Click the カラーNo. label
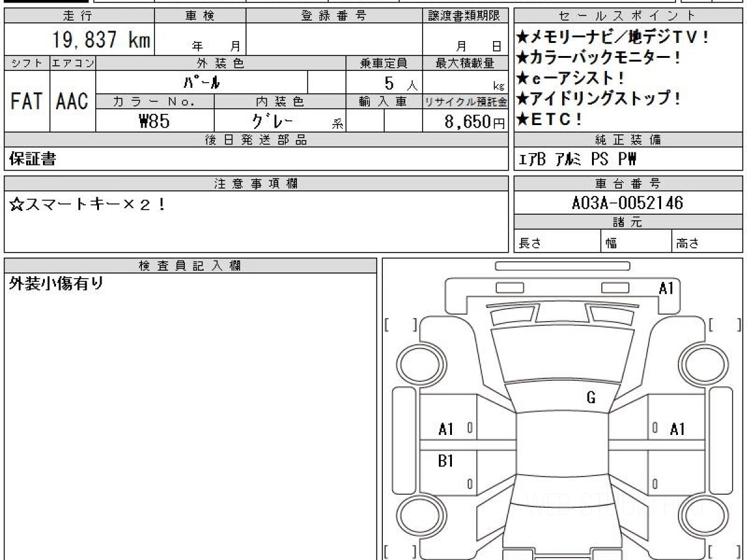 coord(155,101)
